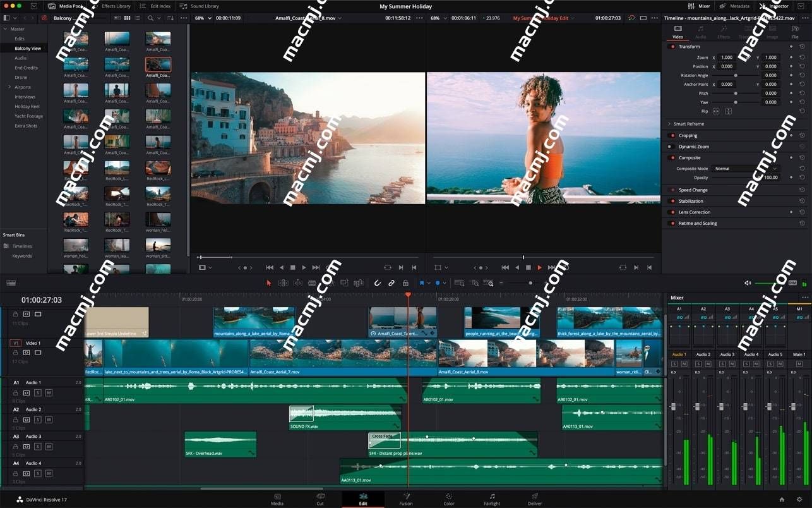Expand the Smart Reframe section
Viewport: 812px width, 508px height.
(x=669, y=124)
